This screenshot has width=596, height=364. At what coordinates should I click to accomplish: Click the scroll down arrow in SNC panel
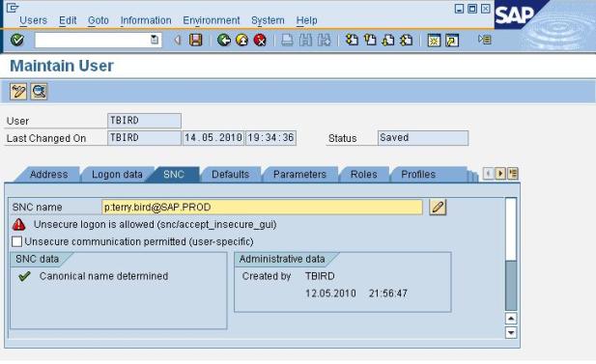[x=511, y=332]
